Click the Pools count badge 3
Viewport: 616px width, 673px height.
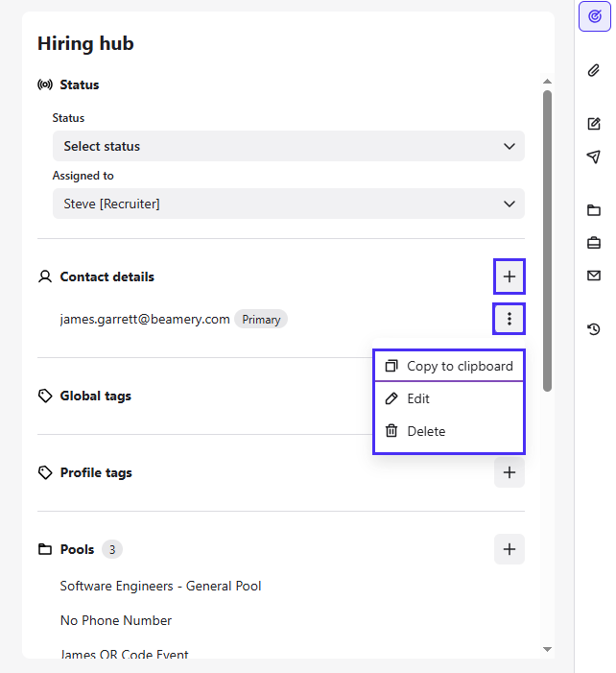coord(112,549)
